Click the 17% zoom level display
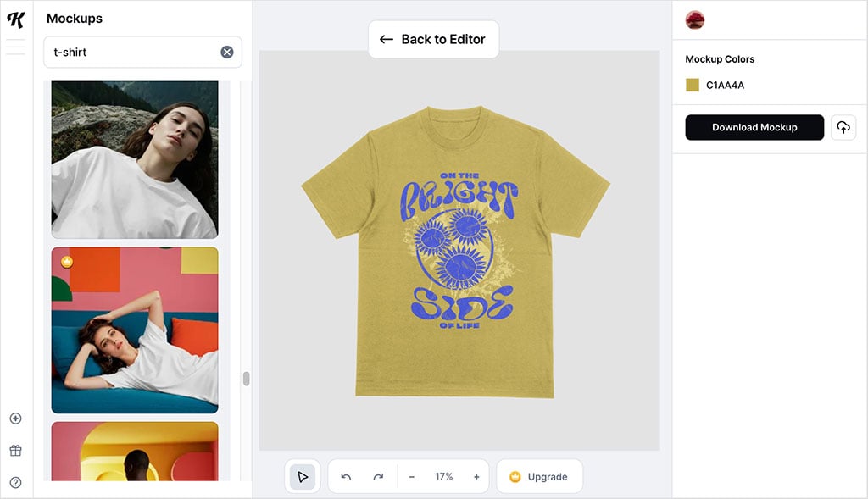Viewport: 868px width, 499px height. [444, 477]
